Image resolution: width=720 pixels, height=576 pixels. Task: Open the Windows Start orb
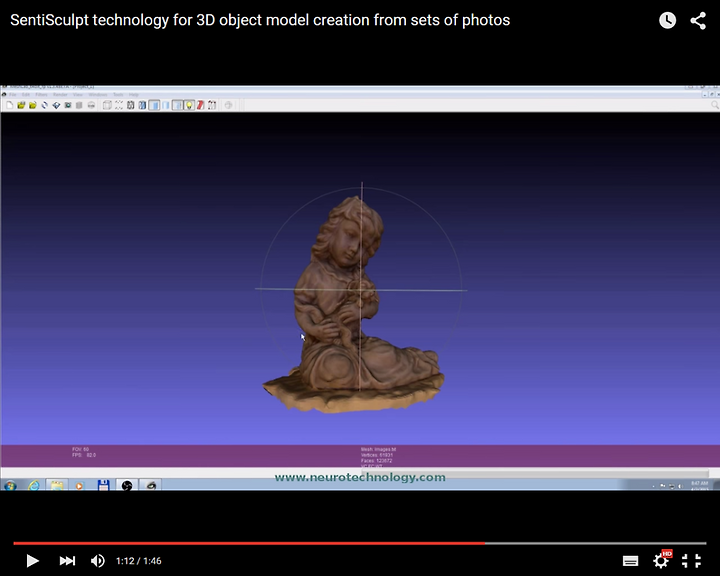click(10, 485)
